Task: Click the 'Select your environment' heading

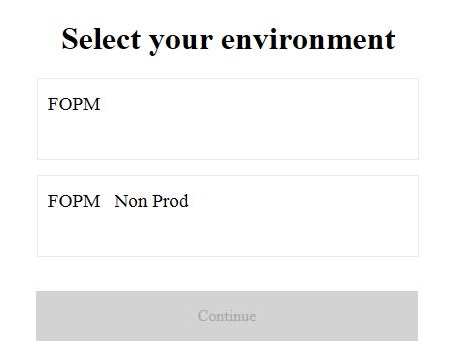Action: click(x=228, y=40)
